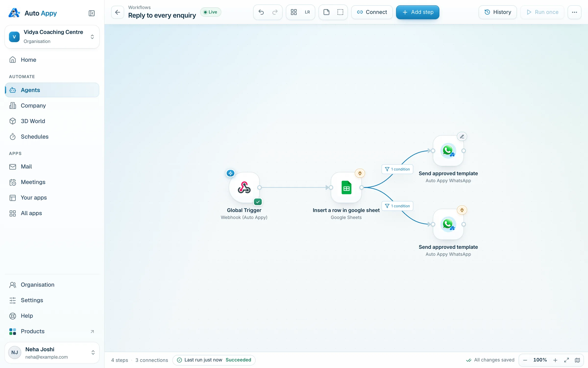Open the three-dots more options menu
The height and width of the screenshot is (368, 588).
575,12
